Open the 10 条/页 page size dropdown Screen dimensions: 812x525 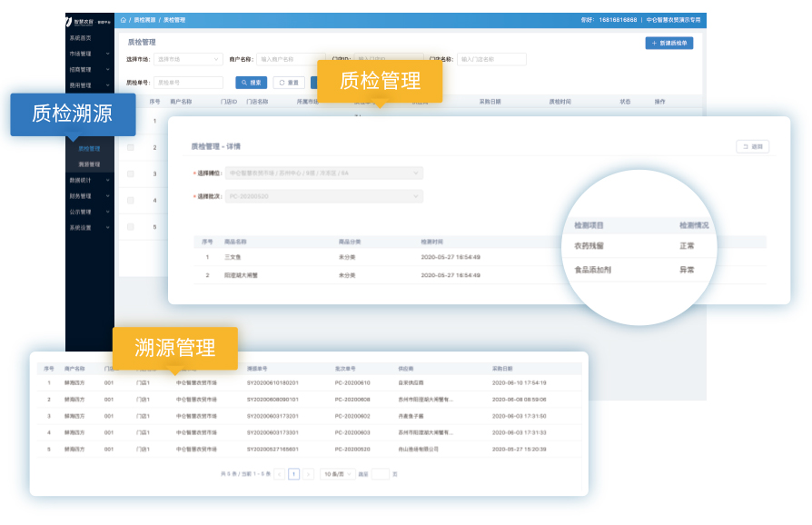(338, 474)
